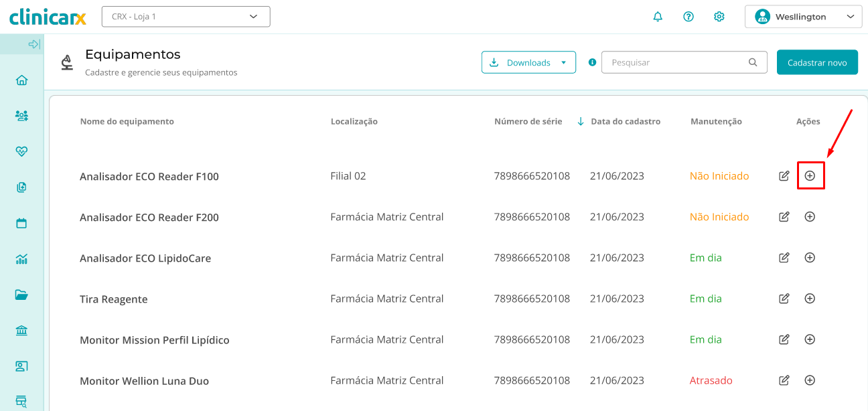Click the Cadastrar novo button
Viewport: 868px width, 411px height.
[x=817, y=62]
